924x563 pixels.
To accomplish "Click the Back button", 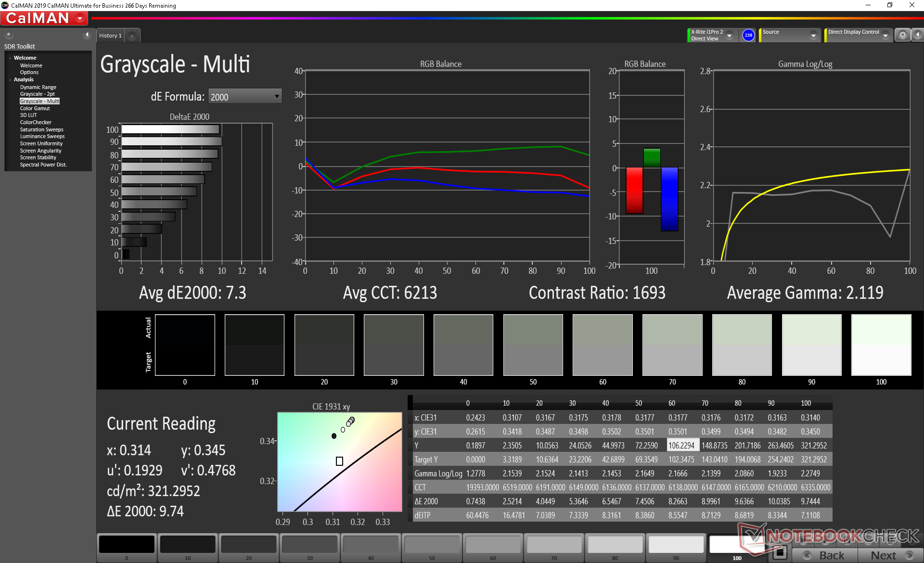I will point(825,555).
